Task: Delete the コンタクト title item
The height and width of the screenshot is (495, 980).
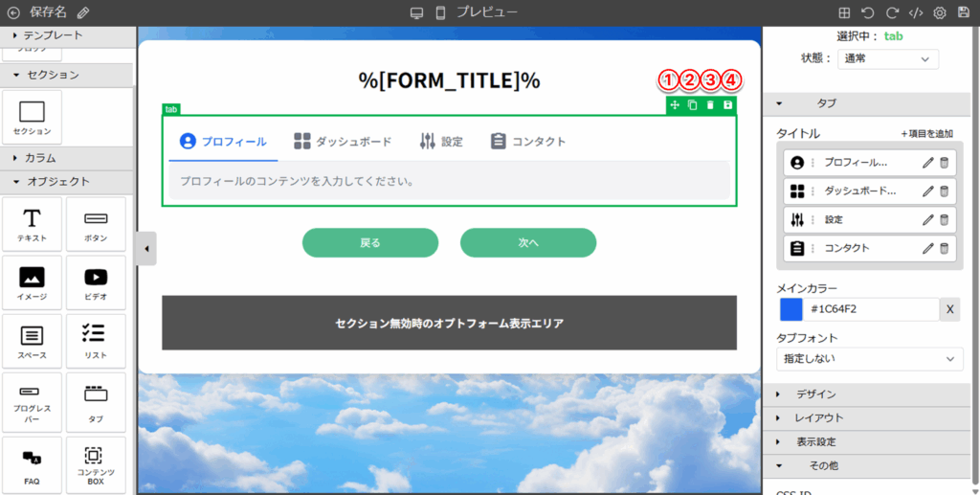Action: [945, 249]
